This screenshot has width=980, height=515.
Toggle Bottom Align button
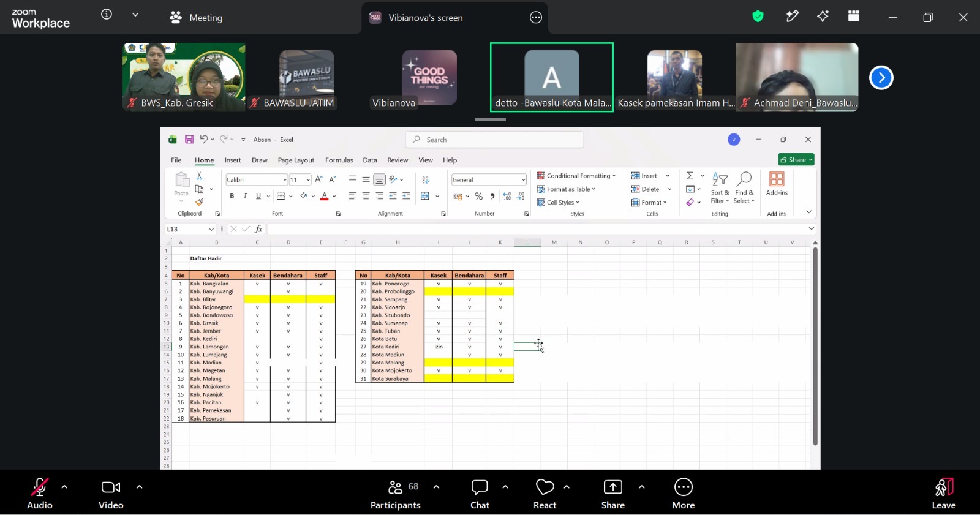point(379,179)
